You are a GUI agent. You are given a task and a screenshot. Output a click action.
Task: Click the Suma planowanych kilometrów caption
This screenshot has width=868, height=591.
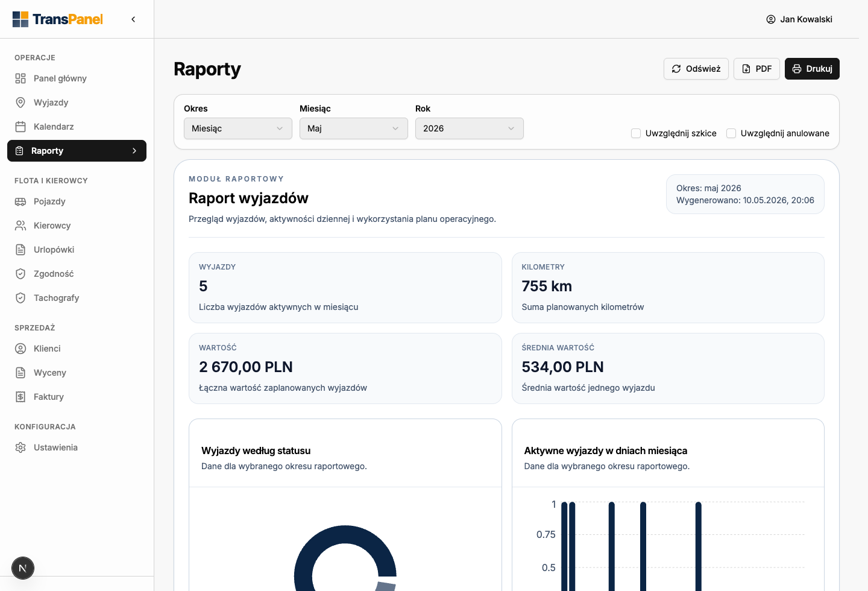583,307
